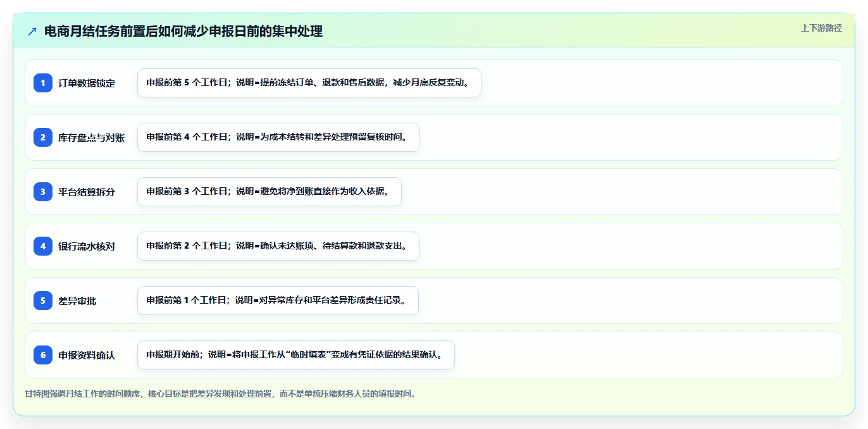Select step number 1 badge
This screenshot has height=429, width=868.
point(43,82)
